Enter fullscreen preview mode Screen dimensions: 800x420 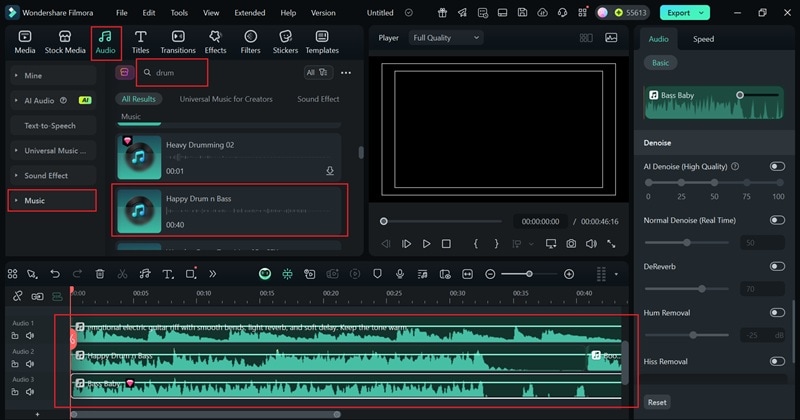tap(611, 244)
